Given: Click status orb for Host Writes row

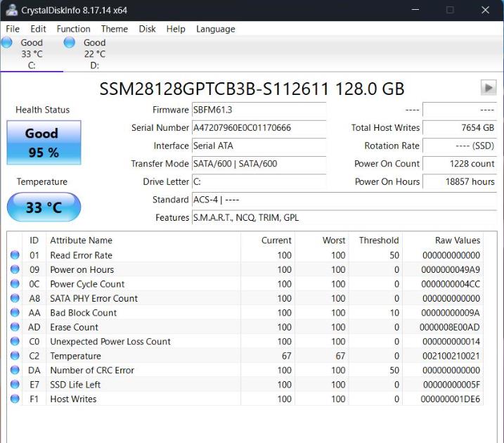Looking at the screenshot, I should (x=15, y=399).
